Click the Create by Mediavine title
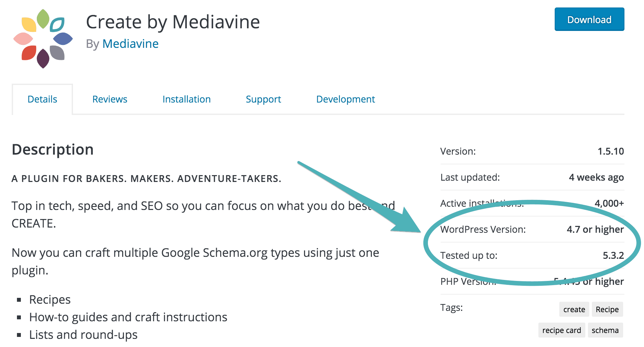Screen dimensions: 644x347 click(173, 22)
